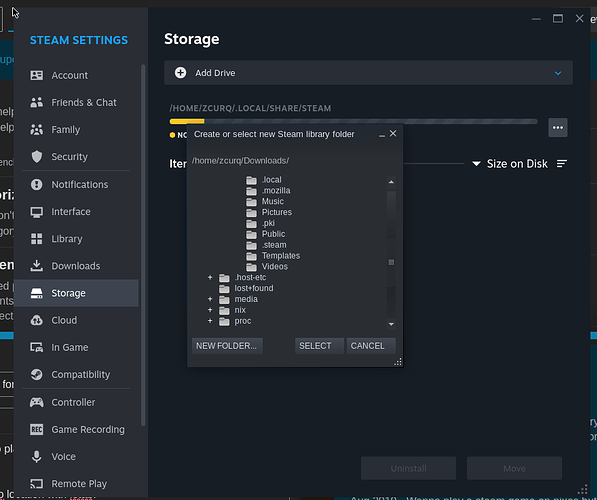This screenshot has width=597, height=500.
Task: Expand the media folder node
Action: click(x=210, y=299)
